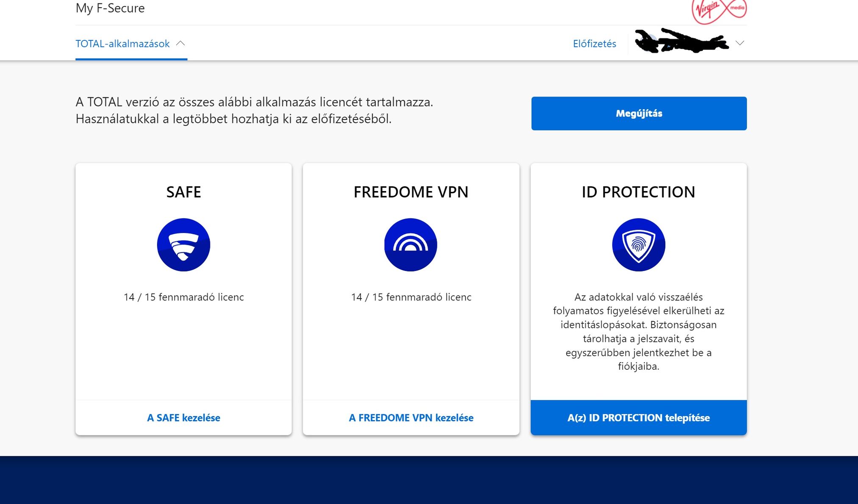Collapse the TOTAL-alkalmazások chevron
Viewport: 858px width, 504px height.
pyautogui.click(x=180, y=43)
